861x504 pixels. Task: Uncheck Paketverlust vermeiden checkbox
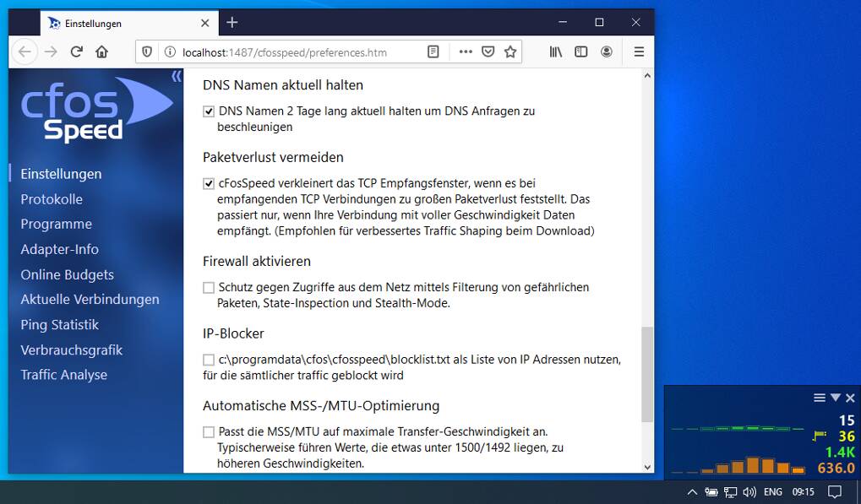[209, 184]
